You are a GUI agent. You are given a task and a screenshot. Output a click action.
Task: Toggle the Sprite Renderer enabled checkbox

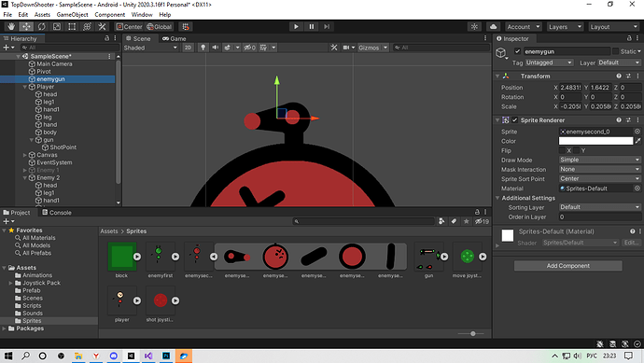pyautogui.click(x=514, y=119)
